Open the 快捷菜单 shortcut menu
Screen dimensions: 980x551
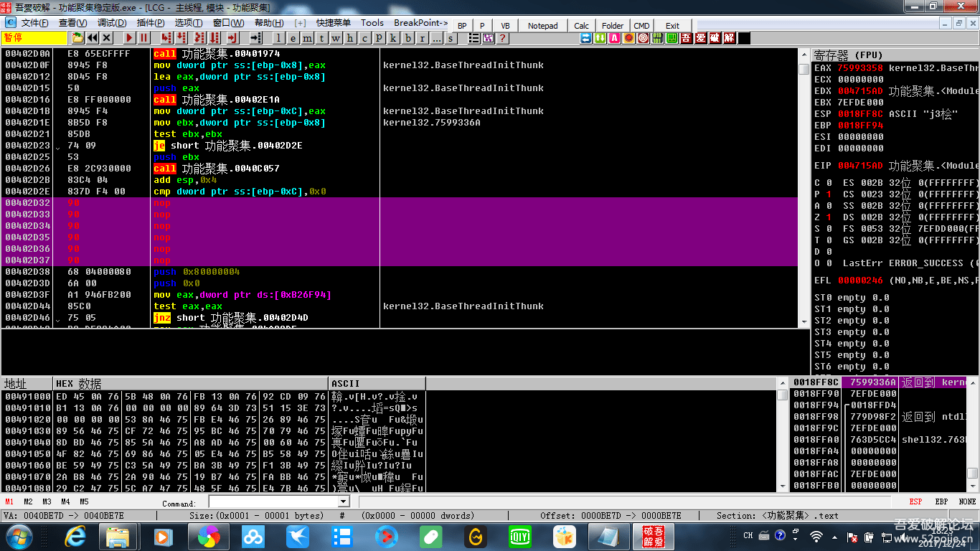(x=333, y=23)
